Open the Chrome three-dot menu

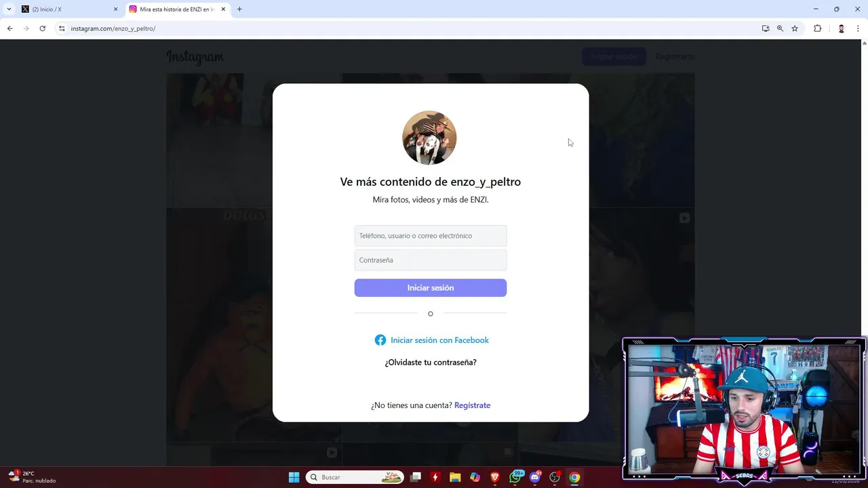[859, 28]
